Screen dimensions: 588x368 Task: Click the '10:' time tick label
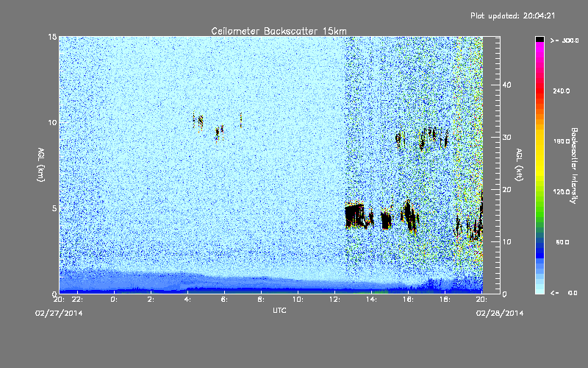click(298, 300)
